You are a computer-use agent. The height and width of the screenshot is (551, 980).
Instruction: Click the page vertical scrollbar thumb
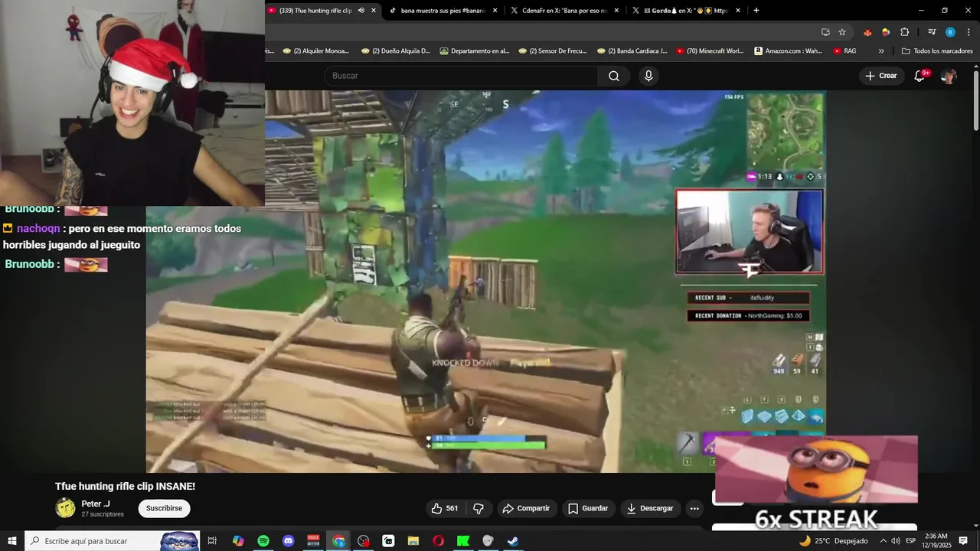(x=975, y=99)
